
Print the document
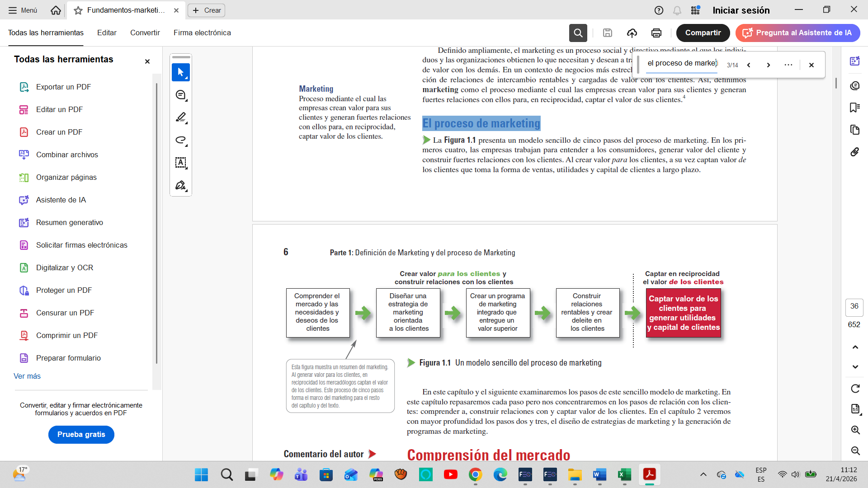656,33
